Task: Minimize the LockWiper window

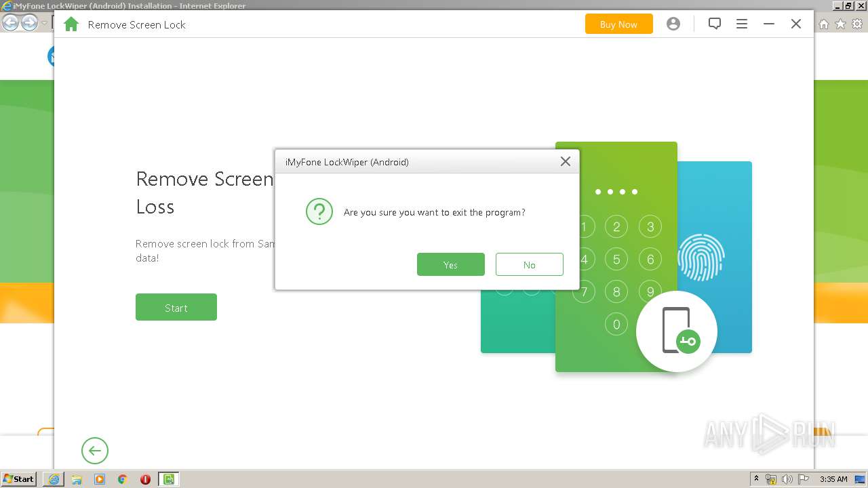Action: (769, 24)
